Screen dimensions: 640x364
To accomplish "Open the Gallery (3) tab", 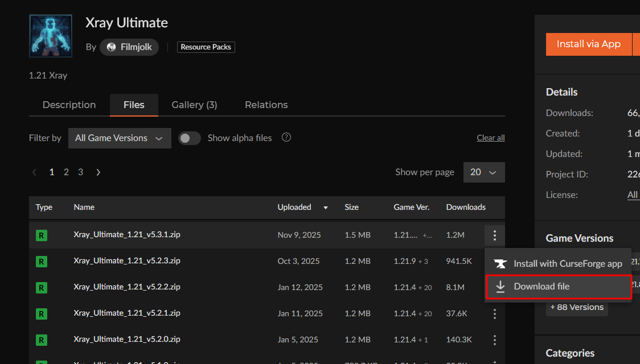I will (x=194, y=105).
